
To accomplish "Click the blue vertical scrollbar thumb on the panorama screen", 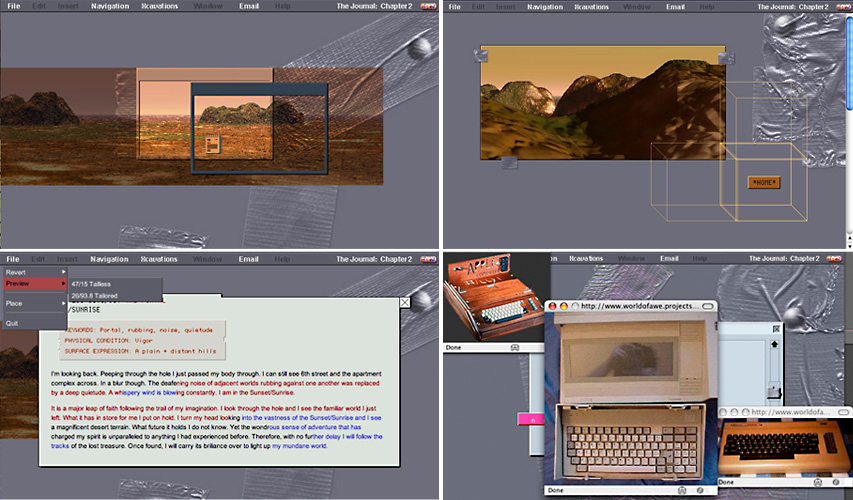I will (x=849, y=63).
